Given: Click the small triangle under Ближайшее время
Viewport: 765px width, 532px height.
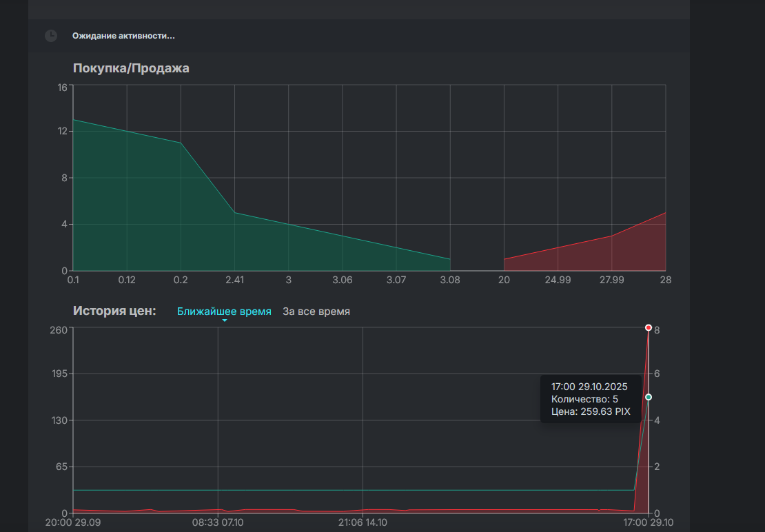Looking at the screenshot, I should click(x=224, y=320).
